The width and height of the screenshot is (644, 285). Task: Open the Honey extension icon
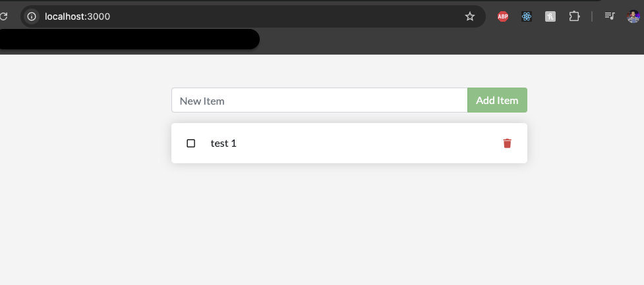(550, 16)
